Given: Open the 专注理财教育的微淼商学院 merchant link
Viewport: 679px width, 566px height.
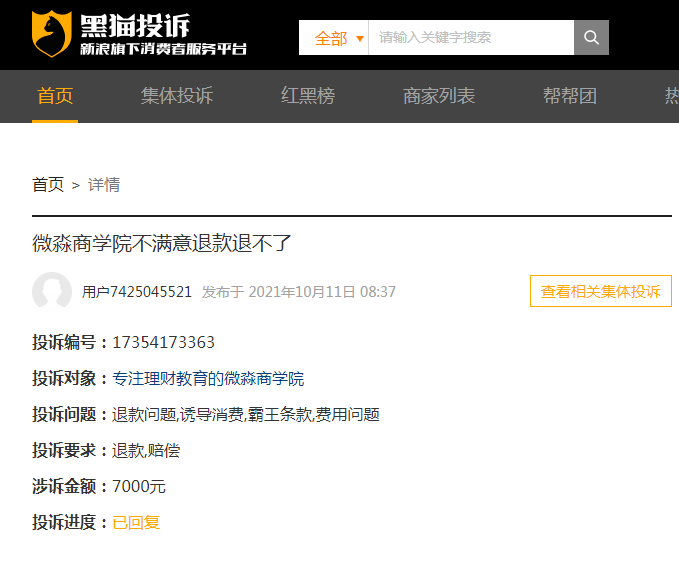Looking at the screenshot, I should [208, 378].
